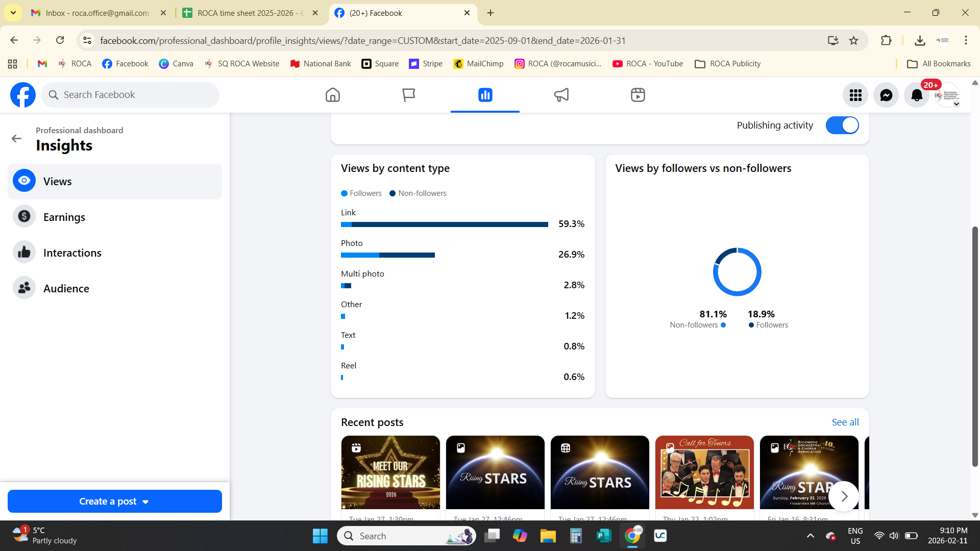980x551 pixels.
Task: Open Facebook Home icon in top navigation
Action: (332, 95)
